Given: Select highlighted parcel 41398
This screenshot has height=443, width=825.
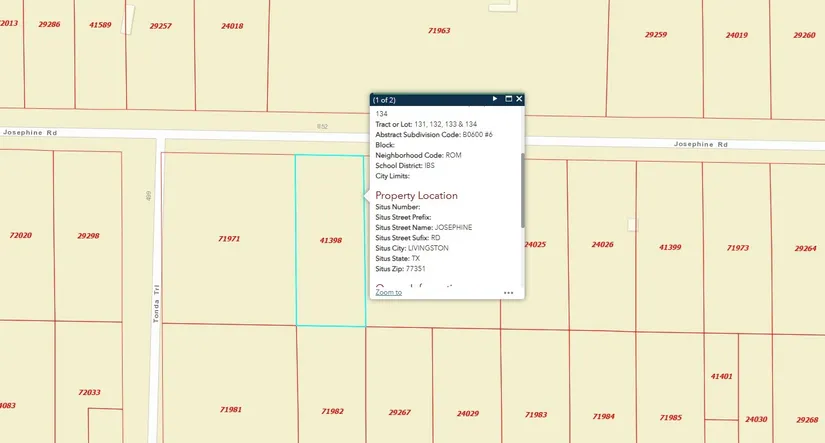Looking at the screenshot, I should pyautogui.click(x=330, y=240).
